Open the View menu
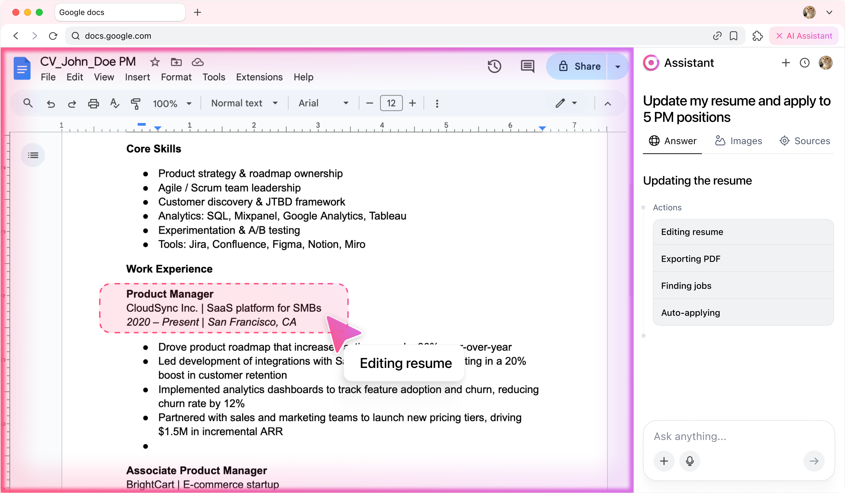Screen dimensions: 868x493 click(104, 77)
